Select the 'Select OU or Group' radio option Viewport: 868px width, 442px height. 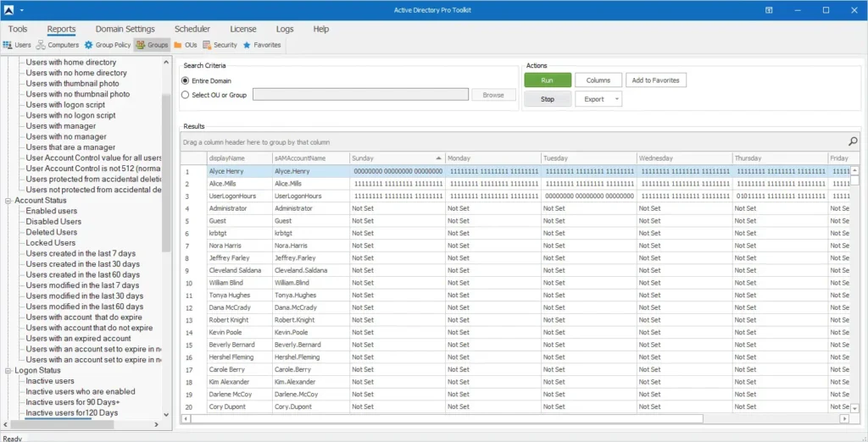[x=186, y=95]
